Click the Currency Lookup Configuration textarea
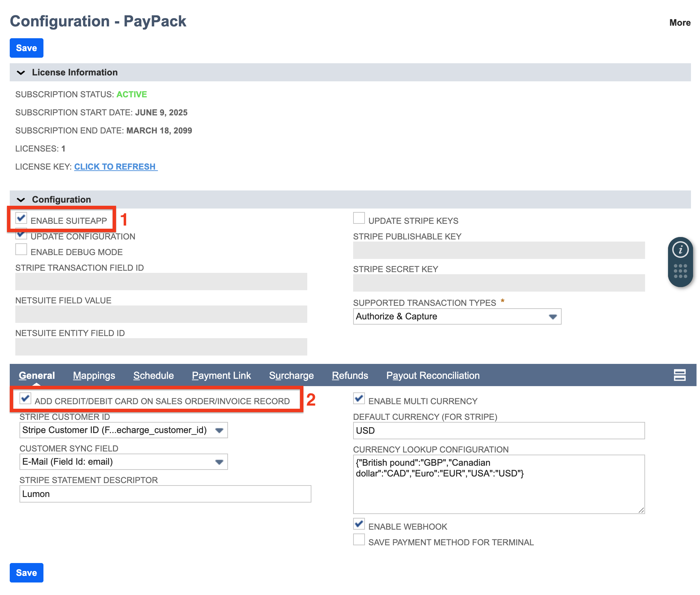 499,484
